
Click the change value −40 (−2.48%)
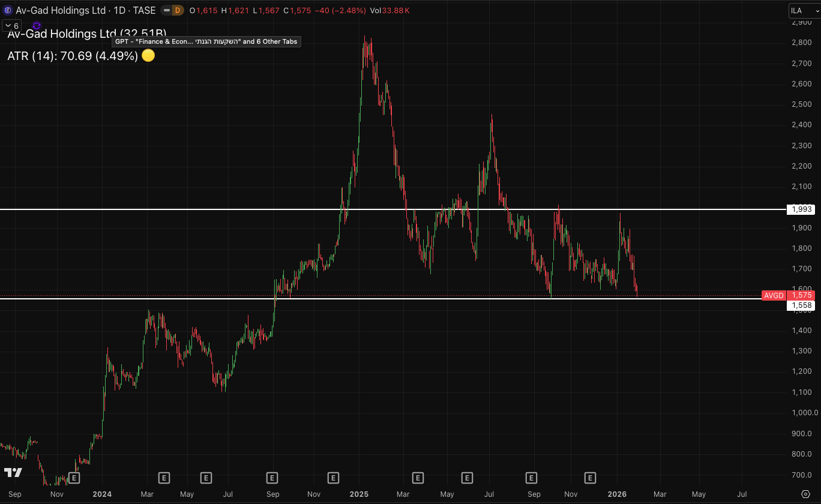coord(340,10)
